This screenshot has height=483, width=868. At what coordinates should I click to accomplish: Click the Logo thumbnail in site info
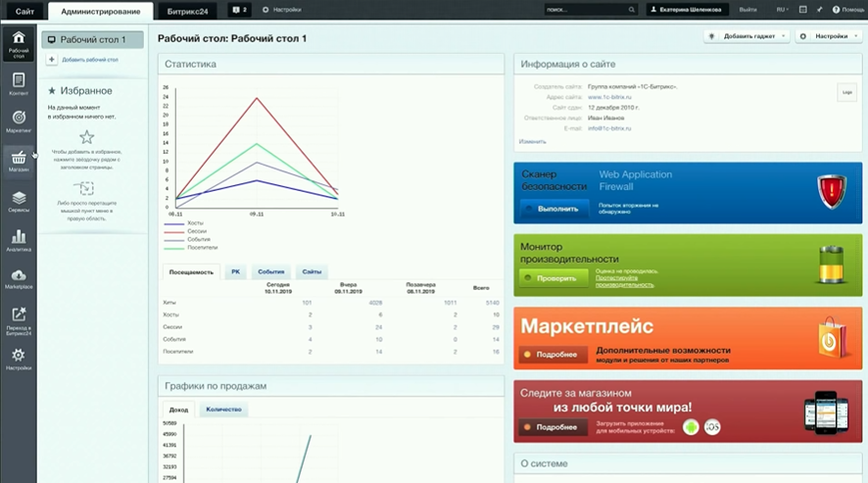point(847,92)
